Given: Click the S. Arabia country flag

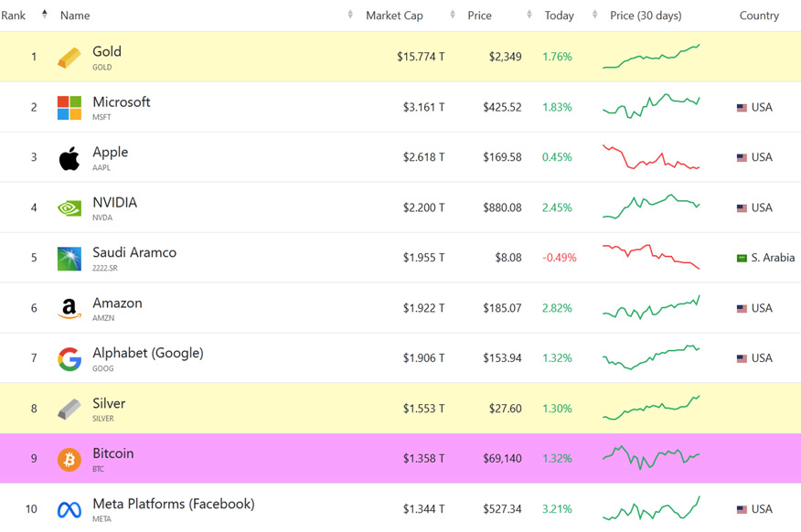Looking at the screenshot, I should [742, 259].
